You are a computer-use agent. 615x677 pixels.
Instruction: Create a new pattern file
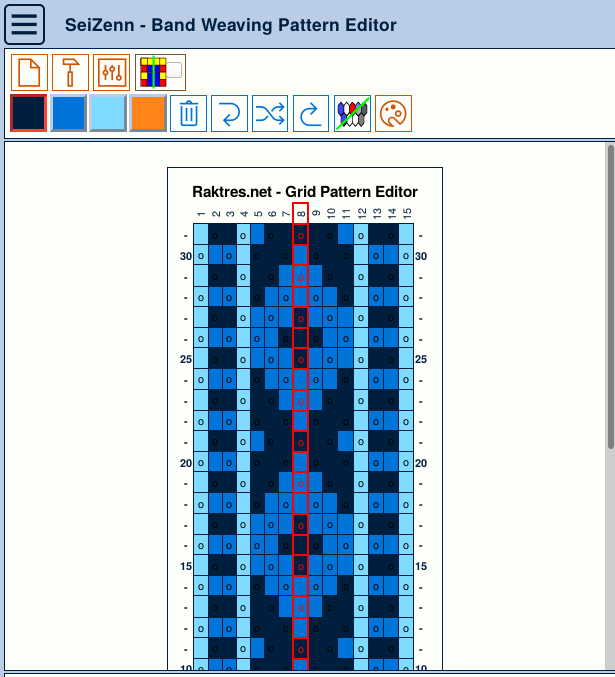point(29,73)
